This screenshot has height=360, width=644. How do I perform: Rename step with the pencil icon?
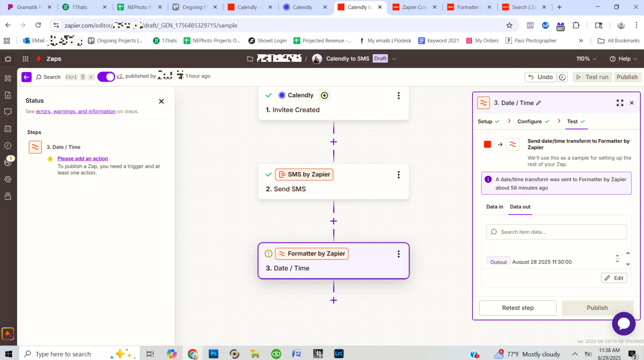(x=538, y=103)
